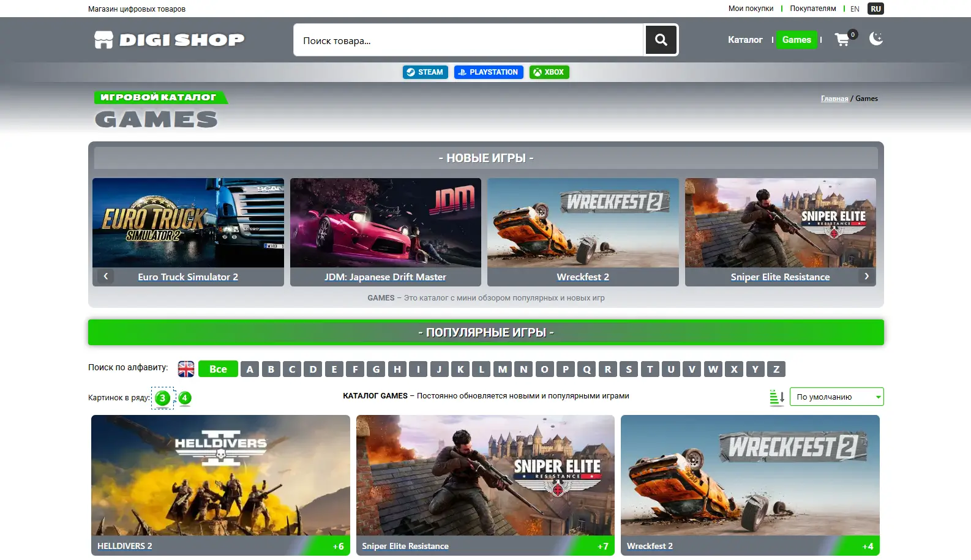The image size is (971, 560).
Task: Filter games by letter D
Action: point(313,369)
